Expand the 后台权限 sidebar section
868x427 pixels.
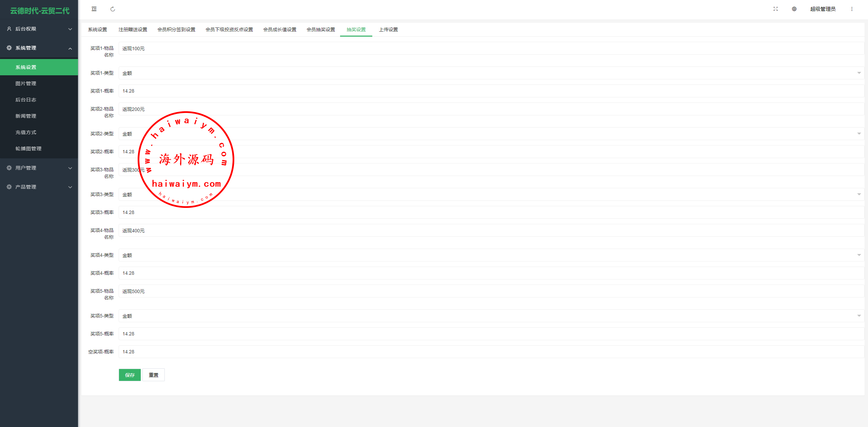click(70, 29)
